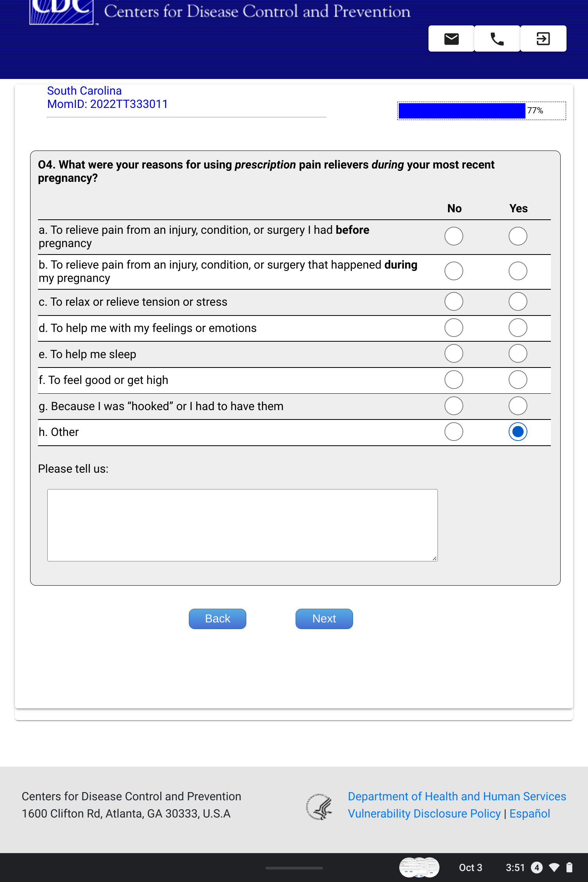Click the 77% survey progress bar
This screenshot has width=588, height=882.
click(x=481, y=111)
